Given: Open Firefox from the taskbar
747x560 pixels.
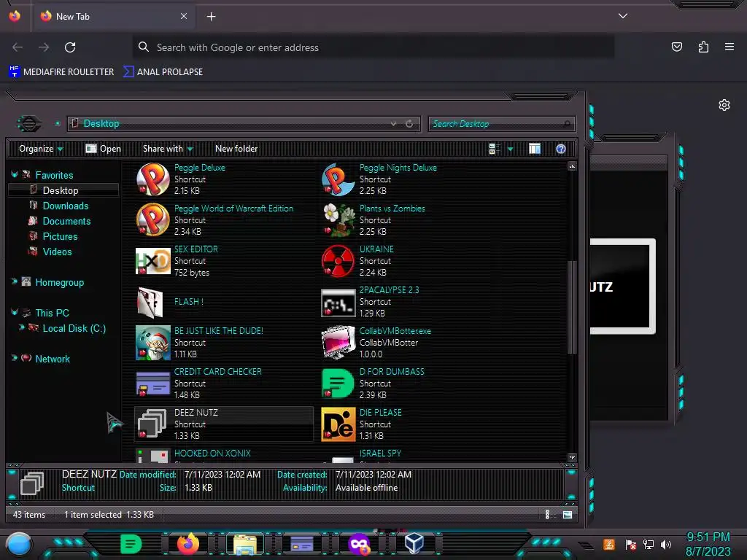Looking at the screenshot, I should 187,544.
